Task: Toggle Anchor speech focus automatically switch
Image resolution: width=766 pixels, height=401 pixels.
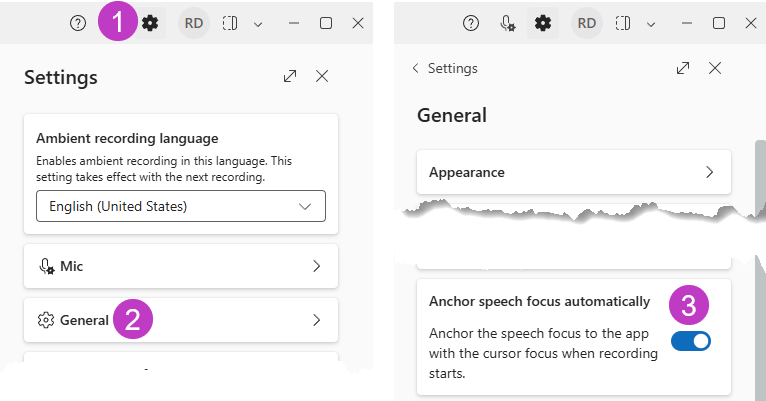Action: tap(690, 341)
